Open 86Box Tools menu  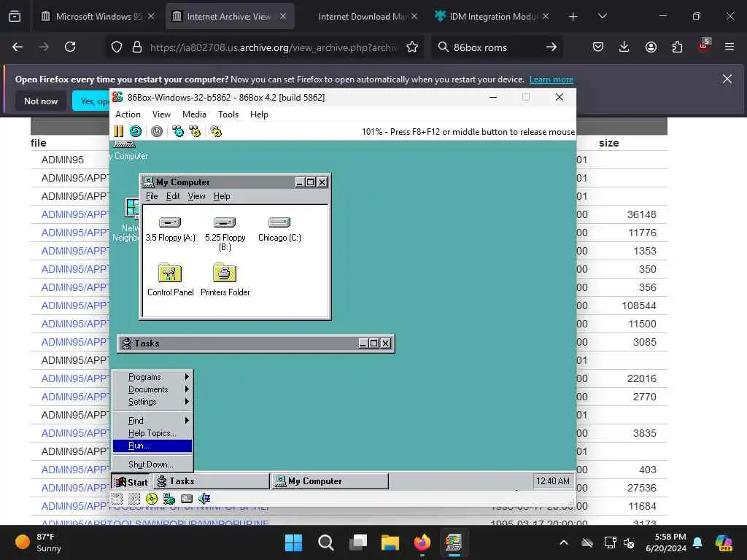tap(228, 114)
